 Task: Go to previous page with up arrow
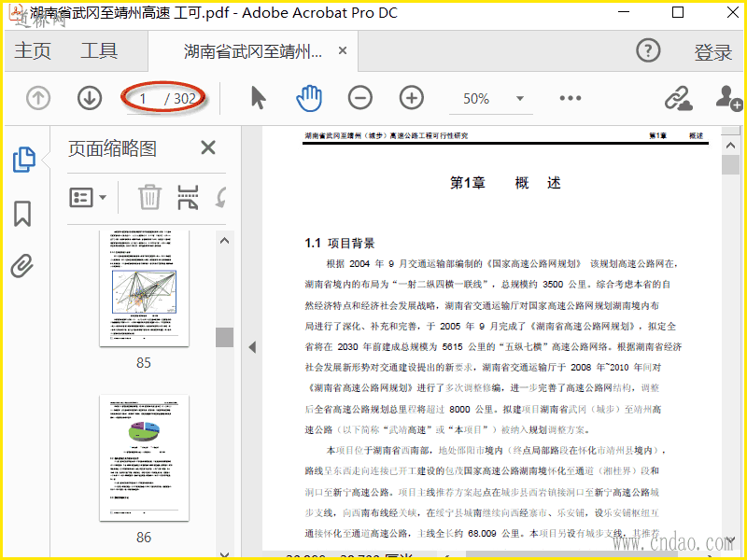tap(38, 99)
